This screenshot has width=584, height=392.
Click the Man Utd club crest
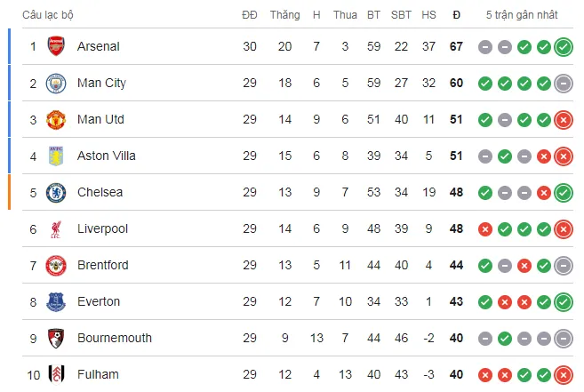click(x=56, y=119)
